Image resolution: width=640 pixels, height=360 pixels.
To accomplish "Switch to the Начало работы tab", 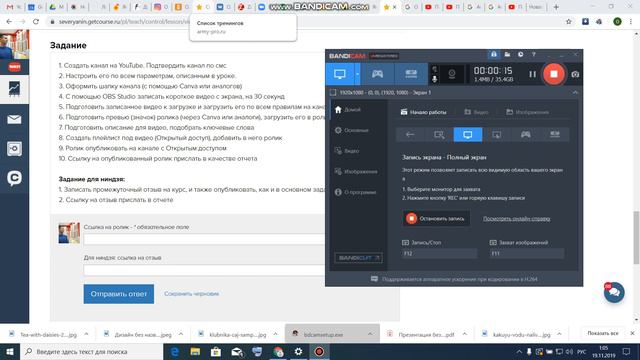I will pyautogui.click(x=423, y=112).
